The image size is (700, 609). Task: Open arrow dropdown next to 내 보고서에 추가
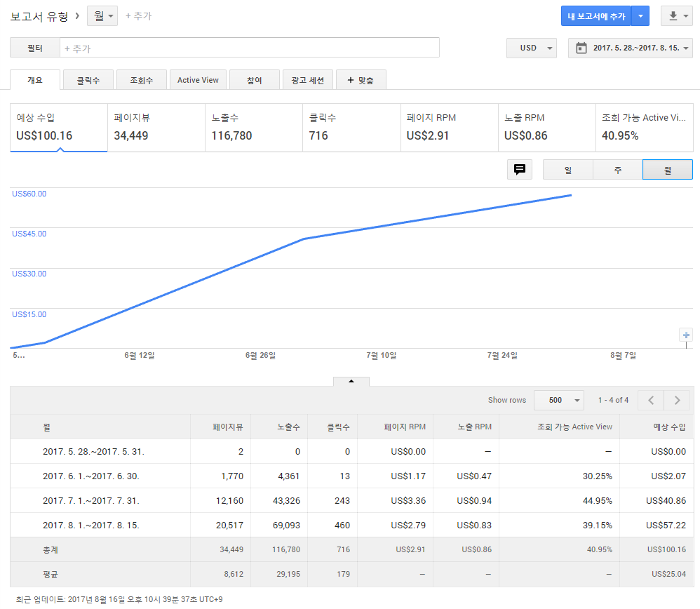tap(640, 16)
